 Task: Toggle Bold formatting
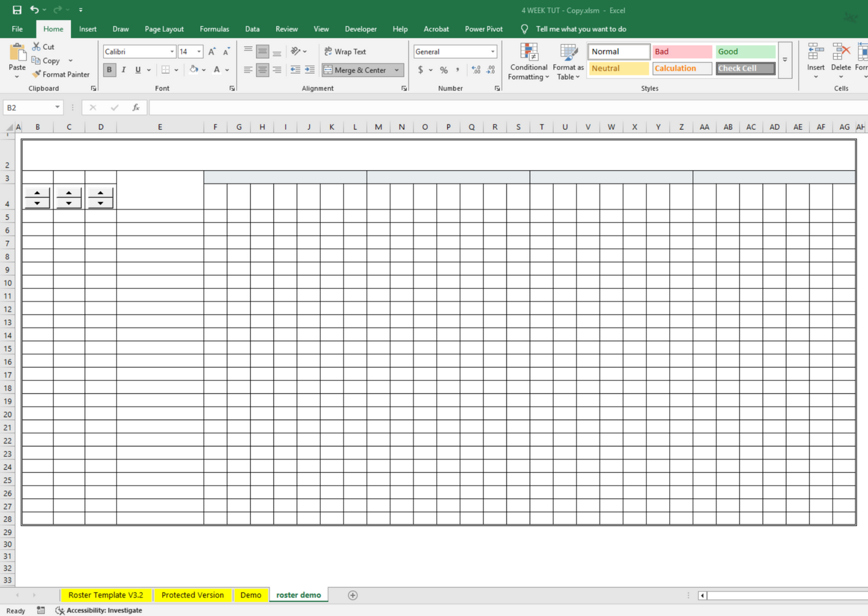(109, 70)
